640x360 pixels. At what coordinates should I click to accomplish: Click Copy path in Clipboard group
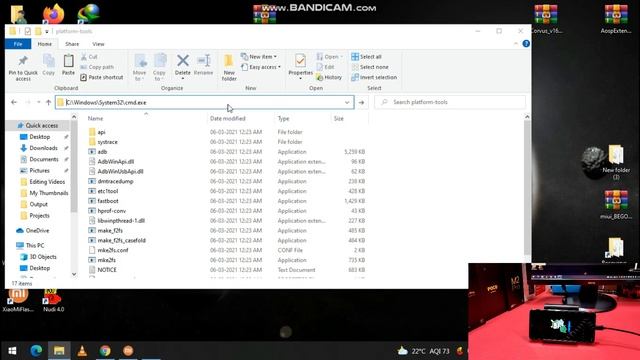pos(97,67)
